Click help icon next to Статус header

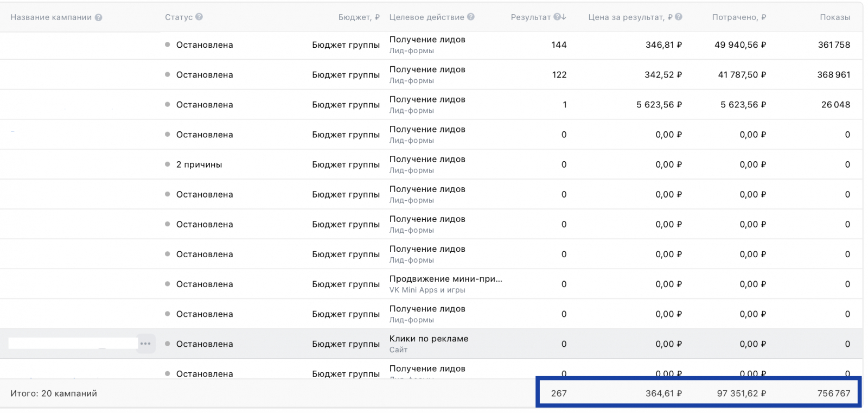tap(199, 17)
